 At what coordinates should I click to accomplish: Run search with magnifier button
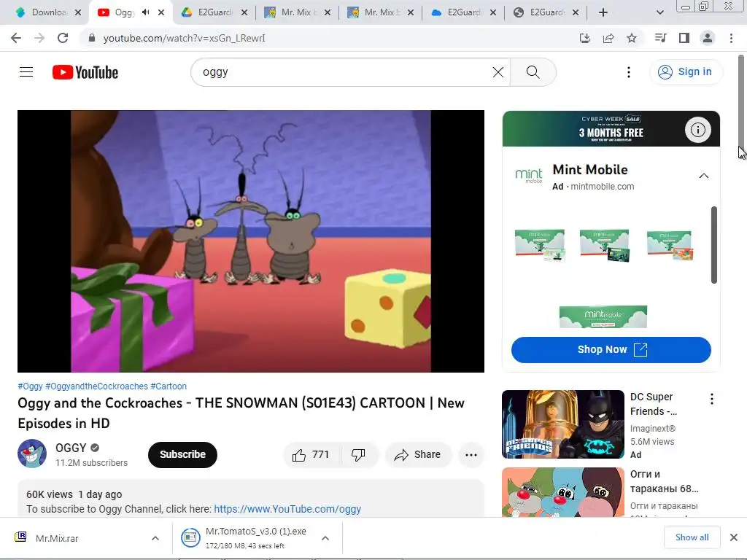tap(533, 72)
